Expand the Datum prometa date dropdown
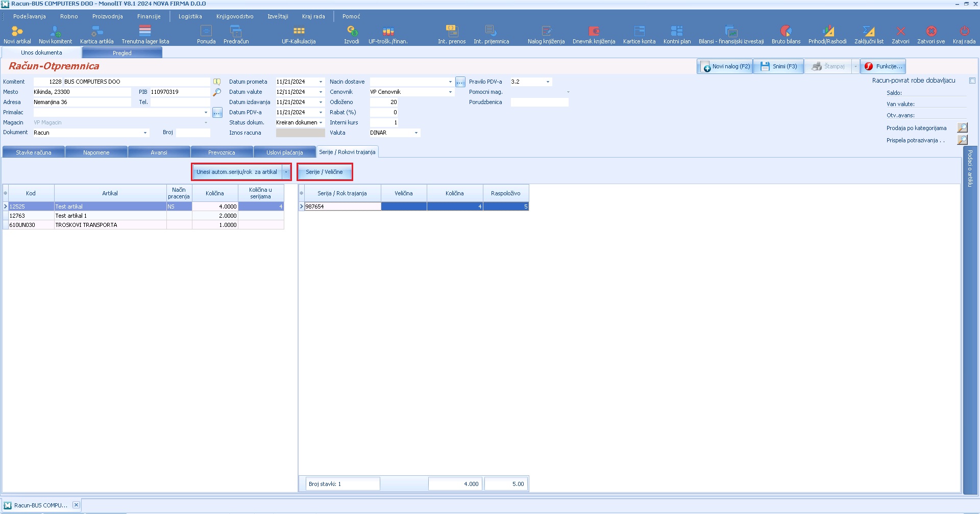Screen dimensions: 980x514 click(321, 82)
